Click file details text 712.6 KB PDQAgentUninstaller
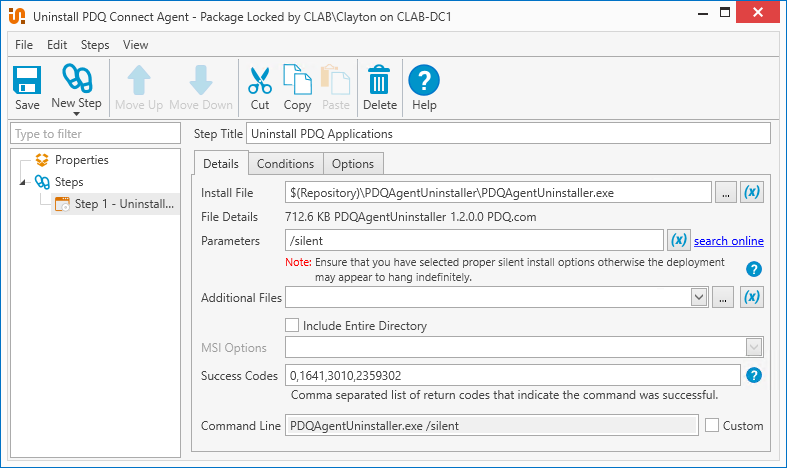The width and height of the screenshot is (787, 468). click(x=365, y=217)
